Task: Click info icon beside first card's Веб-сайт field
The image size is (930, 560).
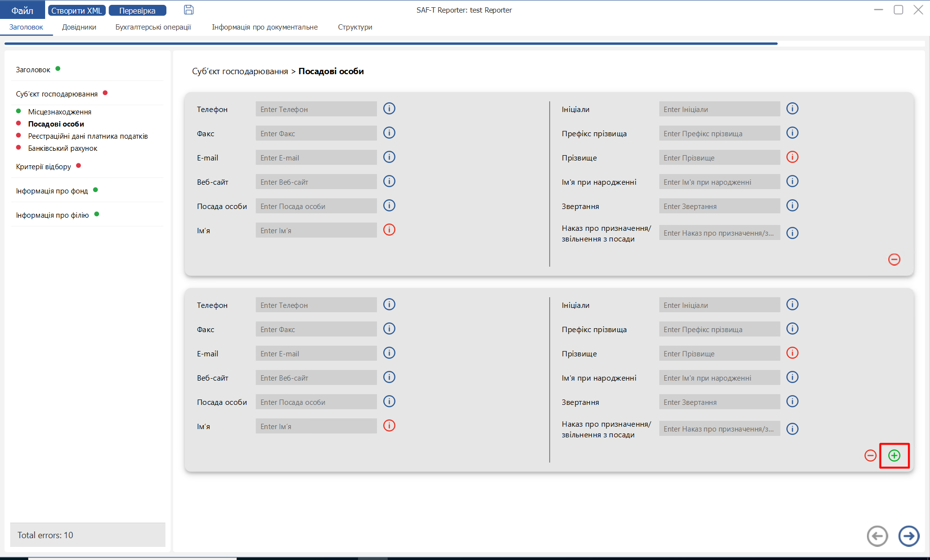Action: coord(389,181)
